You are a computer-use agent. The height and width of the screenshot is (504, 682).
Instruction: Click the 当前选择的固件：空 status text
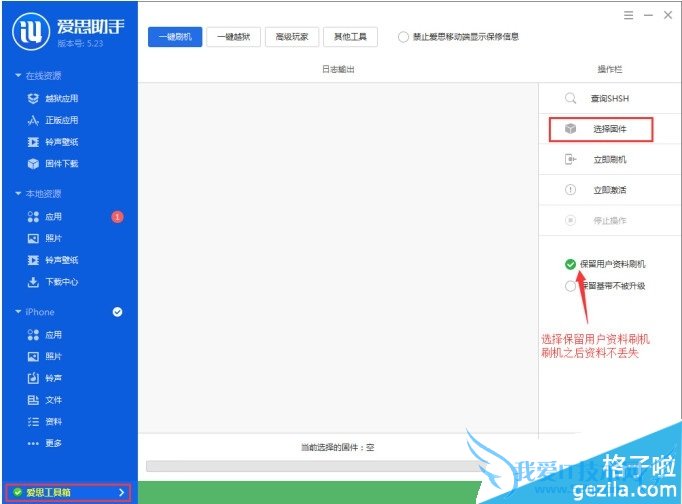(338, 447)
